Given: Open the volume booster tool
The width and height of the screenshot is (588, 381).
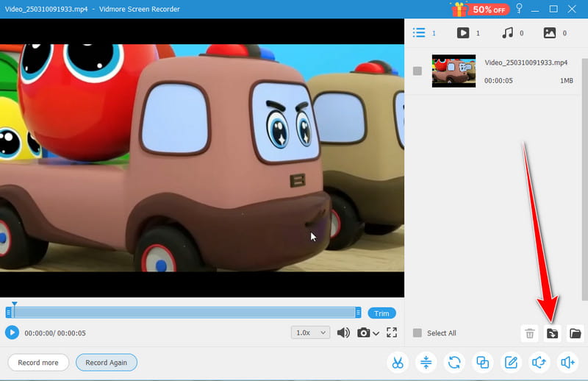Looking at the screenshot, I should (x=567, y=363).
